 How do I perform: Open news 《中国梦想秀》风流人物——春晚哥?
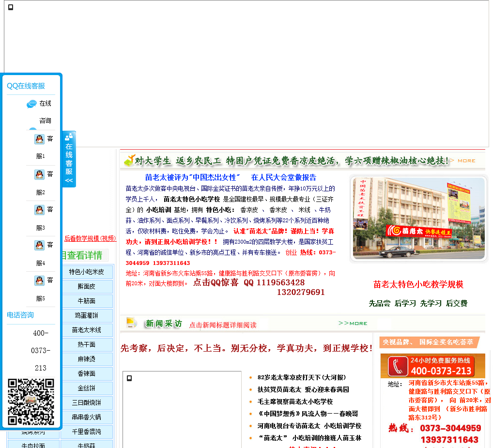click(x=308, y=414)
